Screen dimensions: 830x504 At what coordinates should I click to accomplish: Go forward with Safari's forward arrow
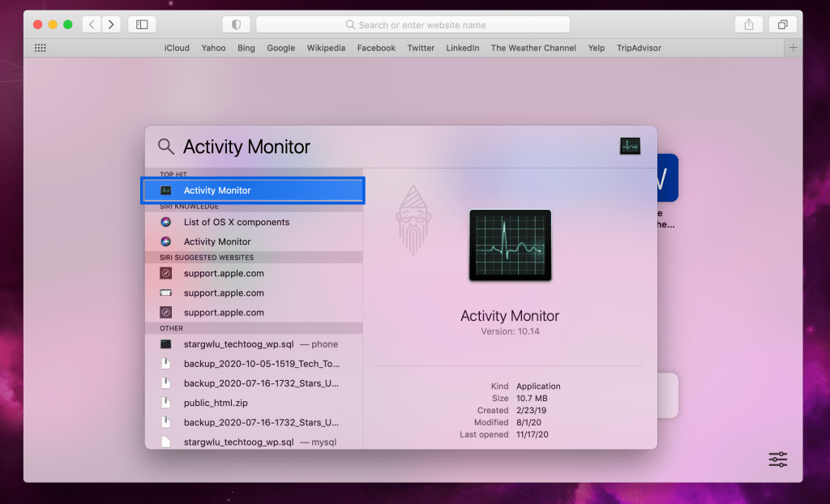(111, 24)
